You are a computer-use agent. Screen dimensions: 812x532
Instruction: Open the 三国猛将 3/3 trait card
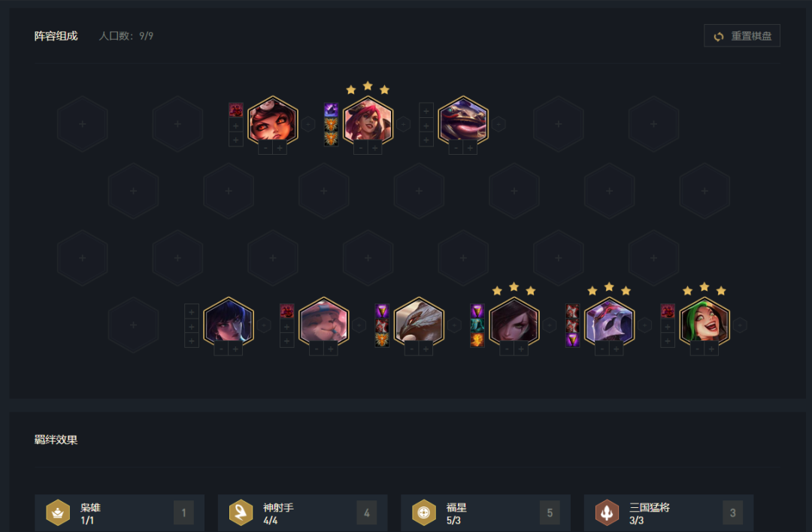point(668,513)
